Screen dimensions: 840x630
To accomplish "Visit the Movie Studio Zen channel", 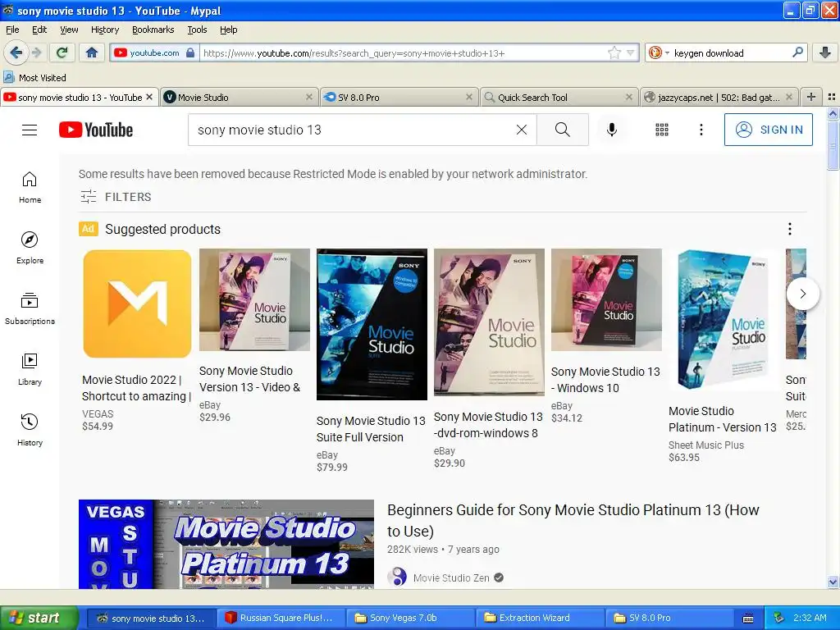I will (x=451, y=578).
